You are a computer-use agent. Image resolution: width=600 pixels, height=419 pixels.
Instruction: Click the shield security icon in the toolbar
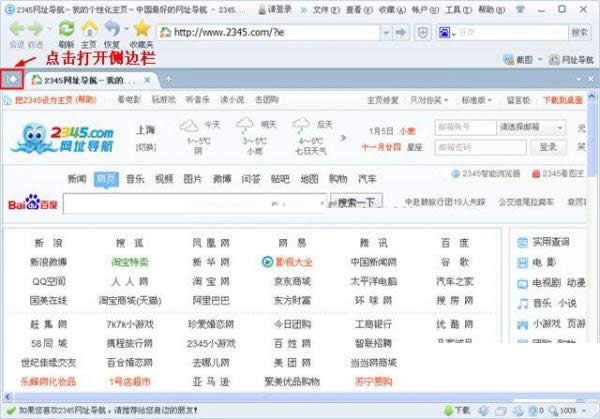(x=422, y=33)
